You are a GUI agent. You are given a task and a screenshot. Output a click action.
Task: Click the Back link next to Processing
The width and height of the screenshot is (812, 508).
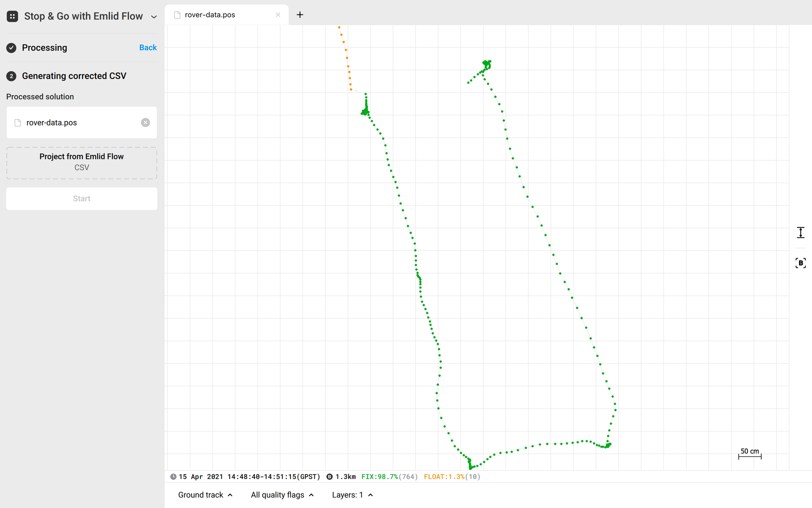pyautogui.click(x=148, y=48)
